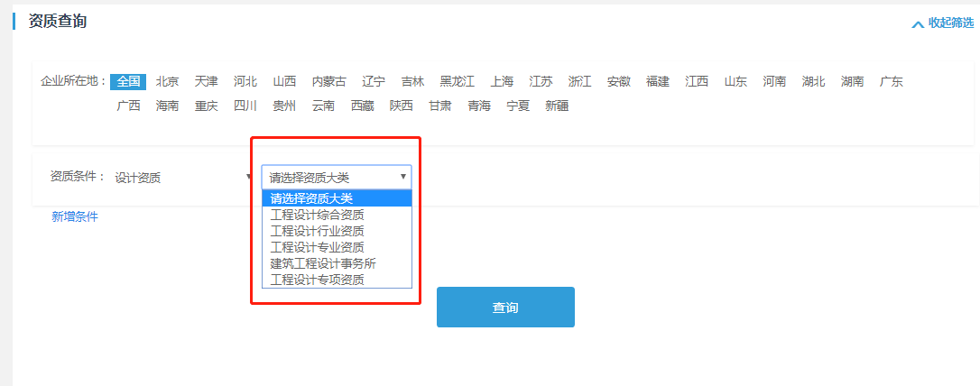Filter by 上海 region
The image size is (980, 386).
[x=502, y=81]
